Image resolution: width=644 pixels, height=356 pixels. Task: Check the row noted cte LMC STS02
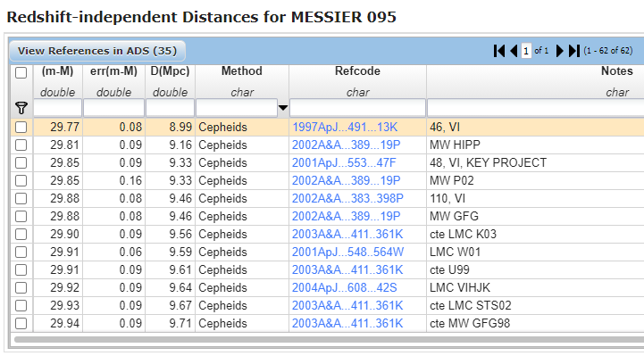(x=21, y=305)
